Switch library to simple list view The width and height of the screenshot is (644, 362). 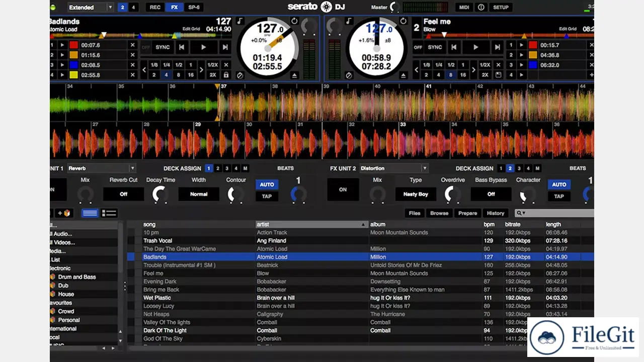coord(90,213)
